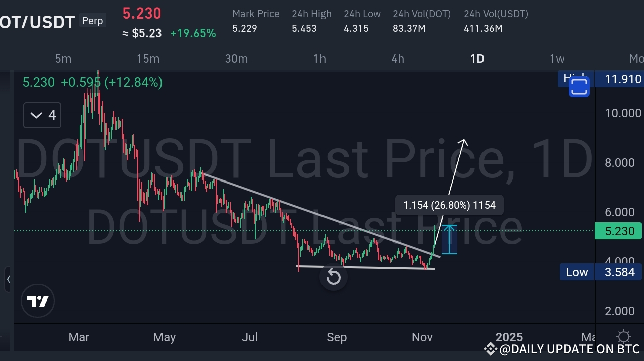Viewport: 644px width, 361px height.
Task: Click the 24h Low 4.315 value
Action: [356, 28]
